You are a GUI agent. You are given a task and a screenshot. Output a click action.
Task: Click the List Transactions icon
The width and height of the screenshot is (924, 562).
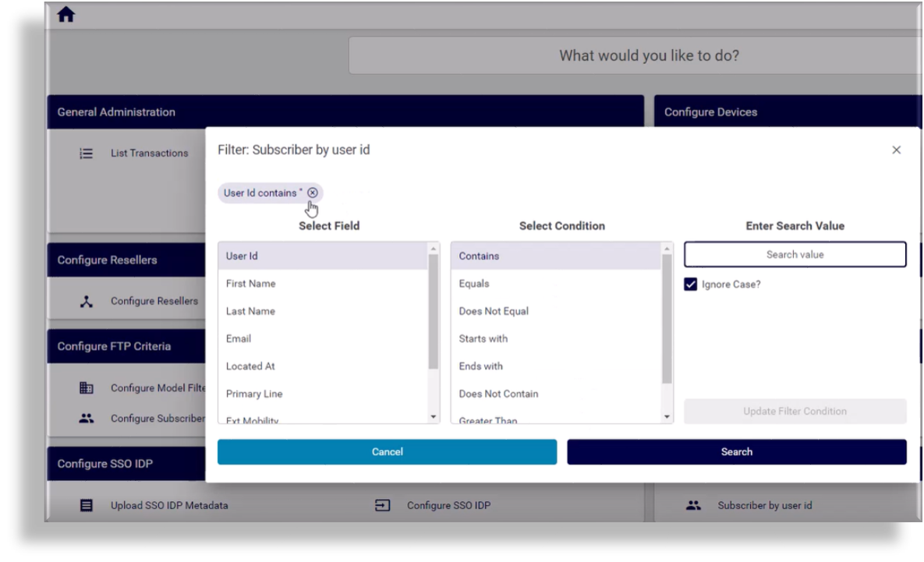pos(87,154)
